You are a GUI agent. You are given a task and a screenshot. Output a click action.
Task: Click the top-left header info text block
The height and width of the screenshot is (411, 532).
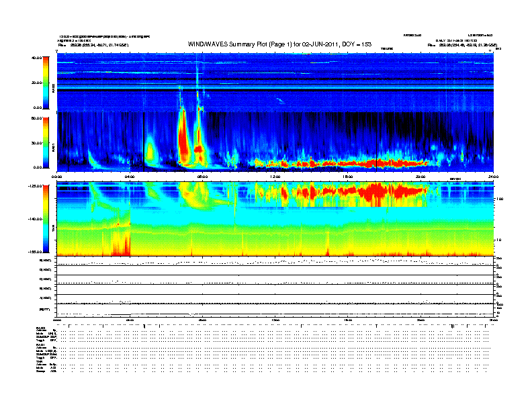click(103, 40)
